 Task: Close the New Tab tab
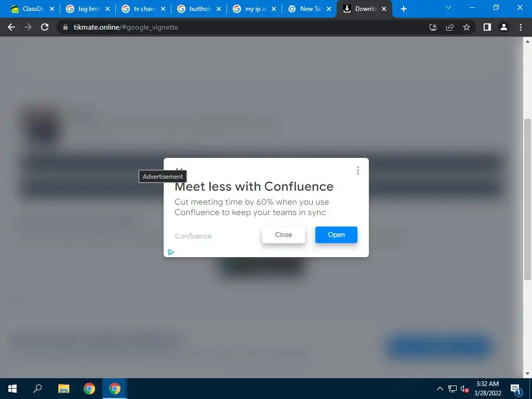(329, 9)
